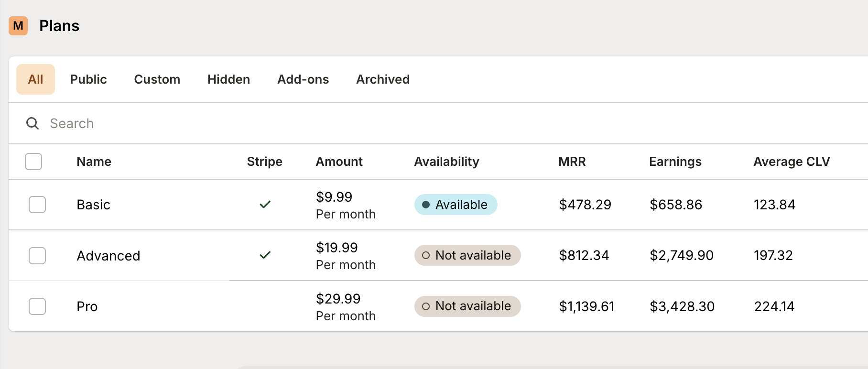Check the Advanced plan checkbox
This screenshot has width=868, height=369.
pos(37,256)
